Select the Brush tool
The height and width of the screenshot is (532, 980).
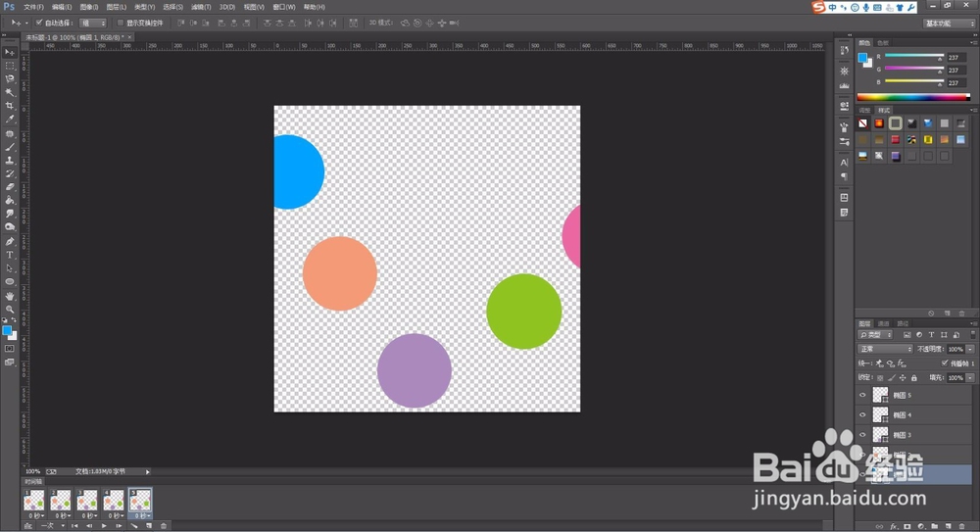pos(10,147)
